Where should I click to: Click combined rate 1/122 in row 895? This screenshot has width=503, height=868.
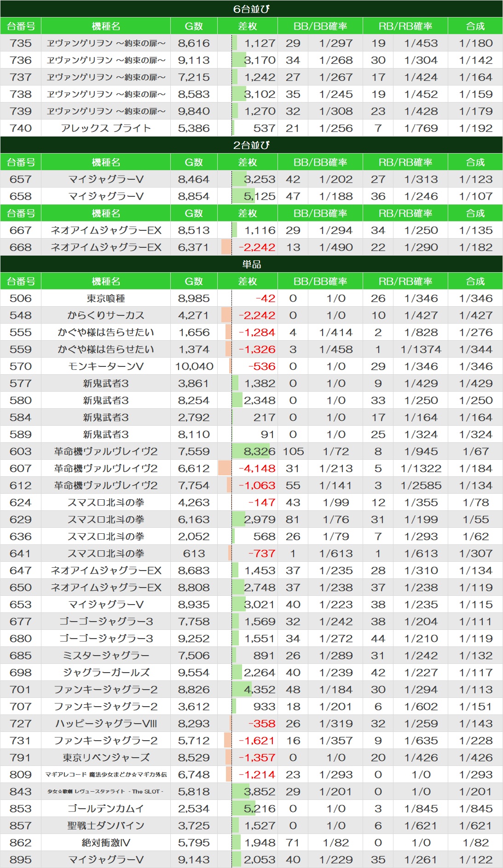[x=475, y=860]
